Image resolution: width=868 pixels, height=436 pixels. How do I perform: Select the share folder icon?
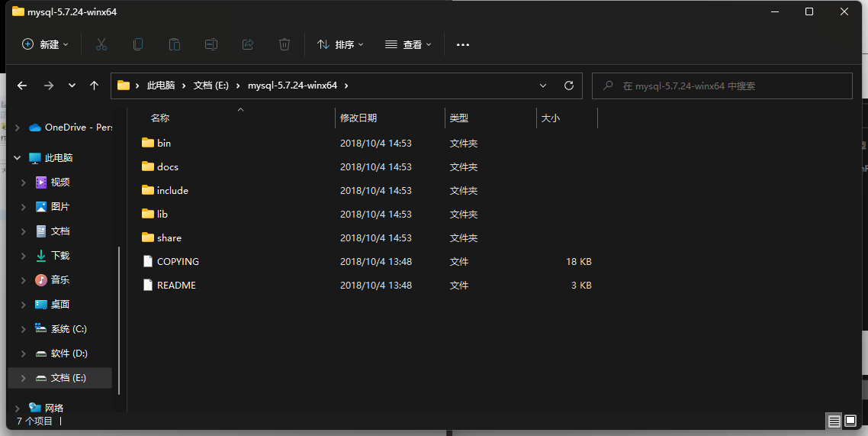click(148, 237)
